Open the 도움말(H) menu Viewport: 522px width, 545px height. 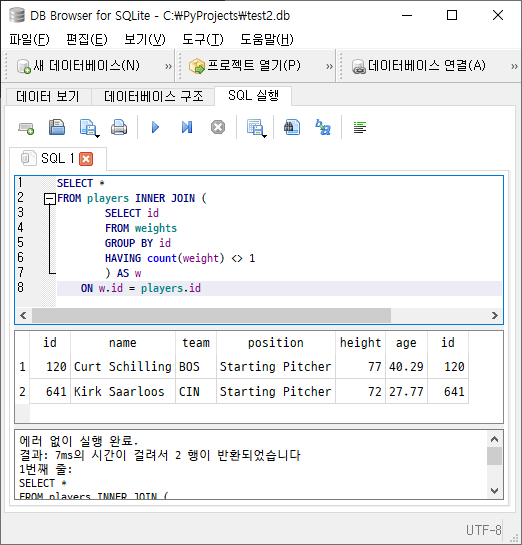[x=267, y=39]
